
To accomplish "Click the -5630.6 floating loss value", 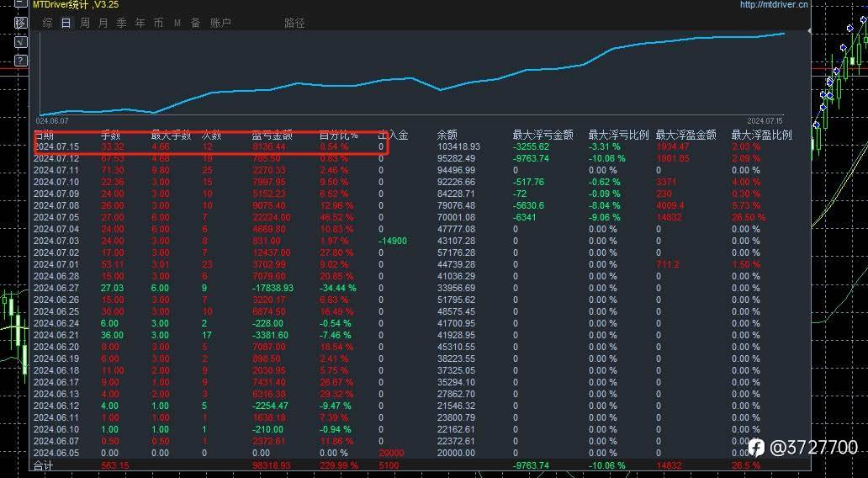I will pos(529,205).
